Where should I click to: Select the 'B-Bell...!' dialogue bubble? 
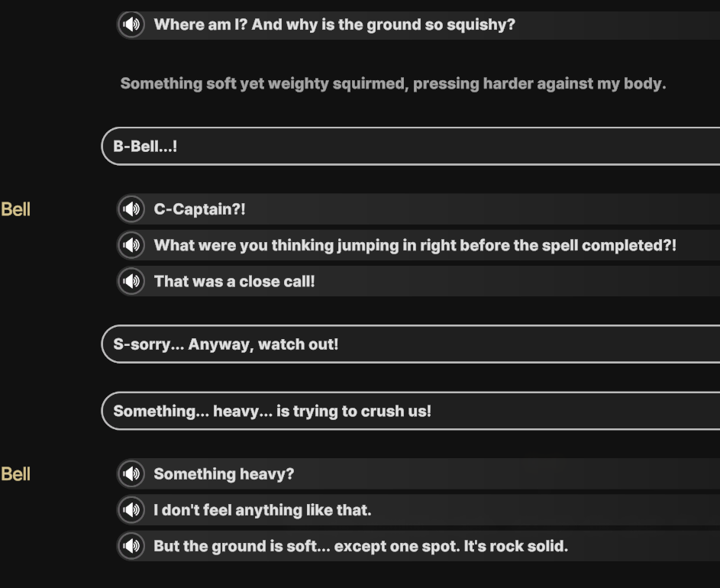coord(411,146)
